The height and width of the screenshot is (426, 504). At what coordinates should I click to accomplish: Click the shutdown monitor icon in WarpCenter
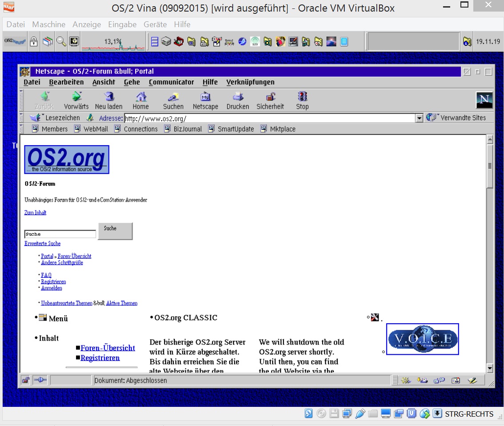74,41
